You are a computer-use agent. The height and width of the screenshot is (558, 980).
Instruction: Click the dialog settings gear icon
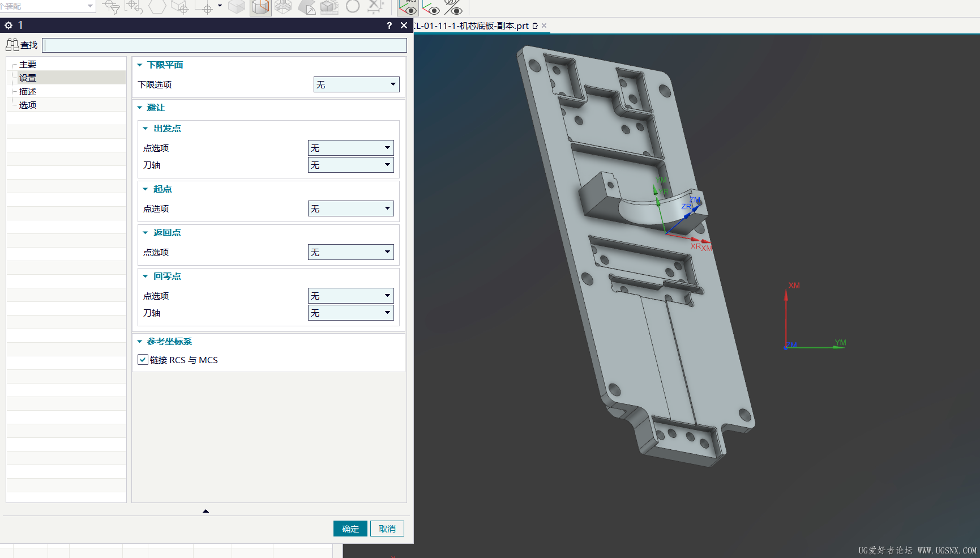(x=8, y=25)
